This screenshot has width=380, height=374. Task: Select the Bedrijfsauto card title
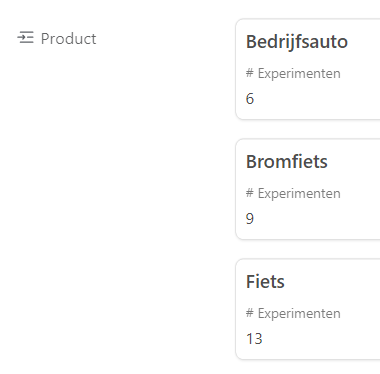click(x=297, y=42)
